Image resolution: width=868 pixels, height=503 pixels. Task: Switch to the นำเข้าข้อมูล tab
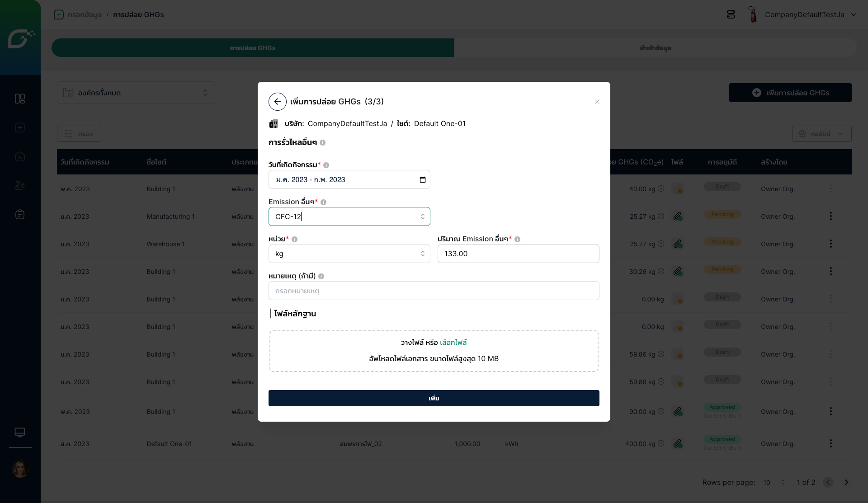655,48
